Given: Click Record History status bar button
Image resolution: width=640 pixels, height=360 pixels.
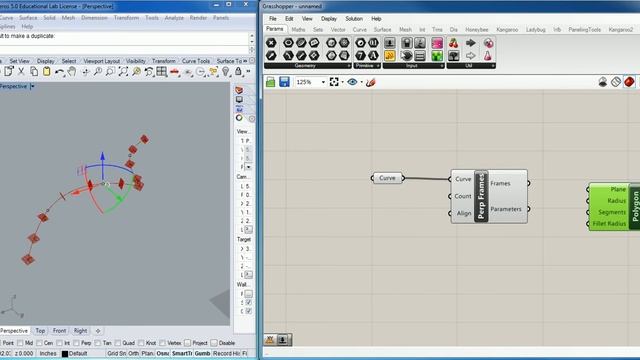Looking at the screenshot, I should click(227, 353).
